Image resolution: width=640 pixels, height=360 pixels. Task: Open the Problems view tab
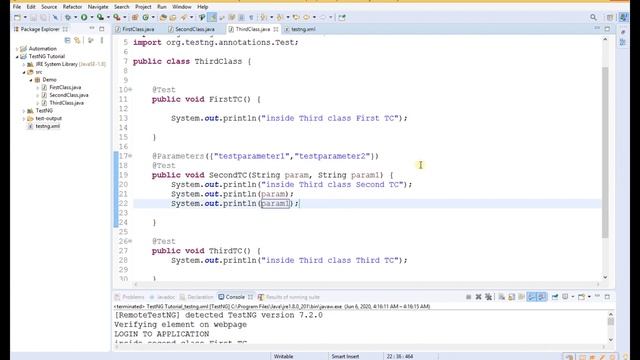tap(130, 297)
